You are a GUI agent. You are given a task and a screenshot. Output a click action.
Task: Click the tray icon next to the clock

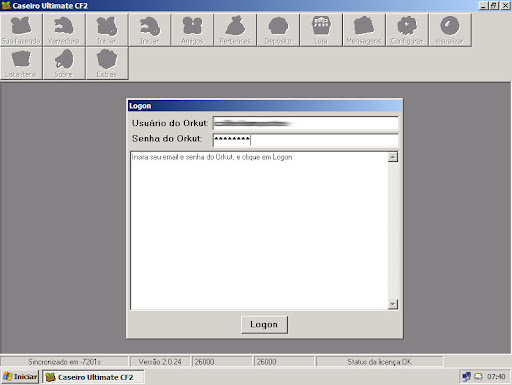[478, 377]
